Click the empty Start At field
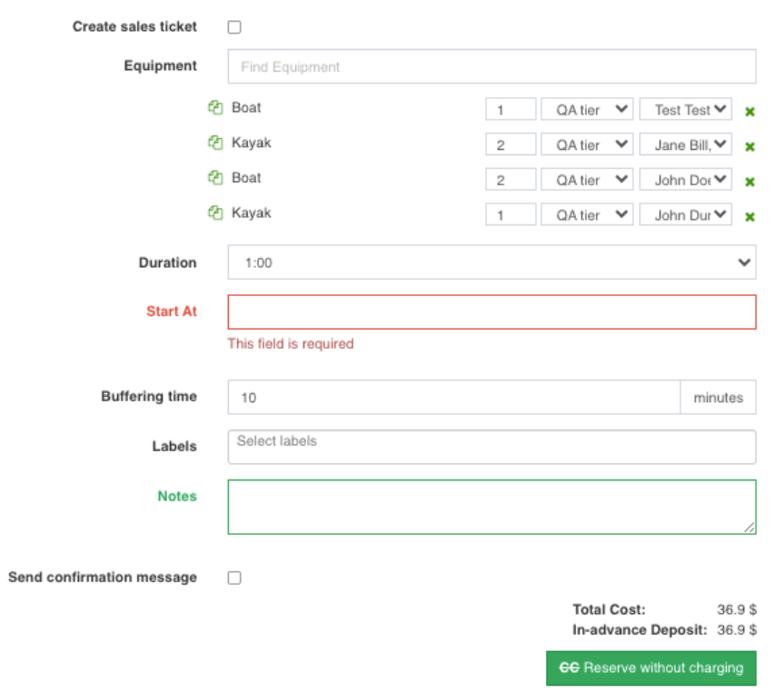Screen dimensions: 784x692 pyautogui.click(x=491, y=311)
